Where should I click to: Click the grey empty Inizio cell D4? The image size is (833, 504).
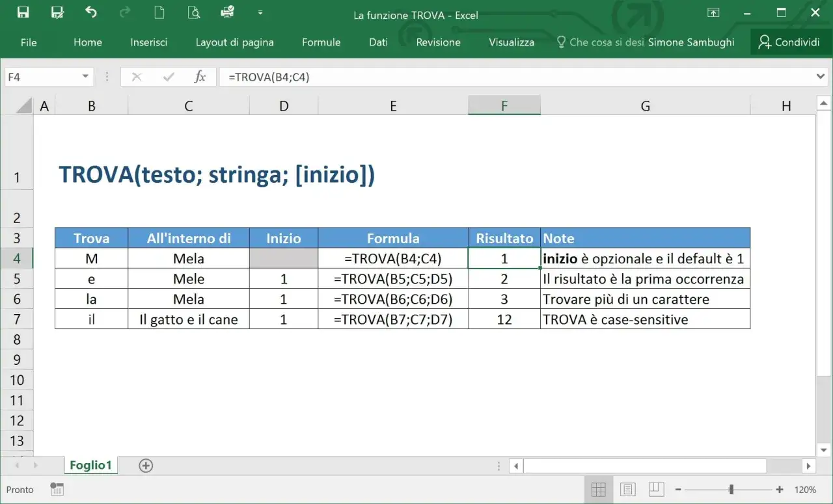tap(284, 259)
